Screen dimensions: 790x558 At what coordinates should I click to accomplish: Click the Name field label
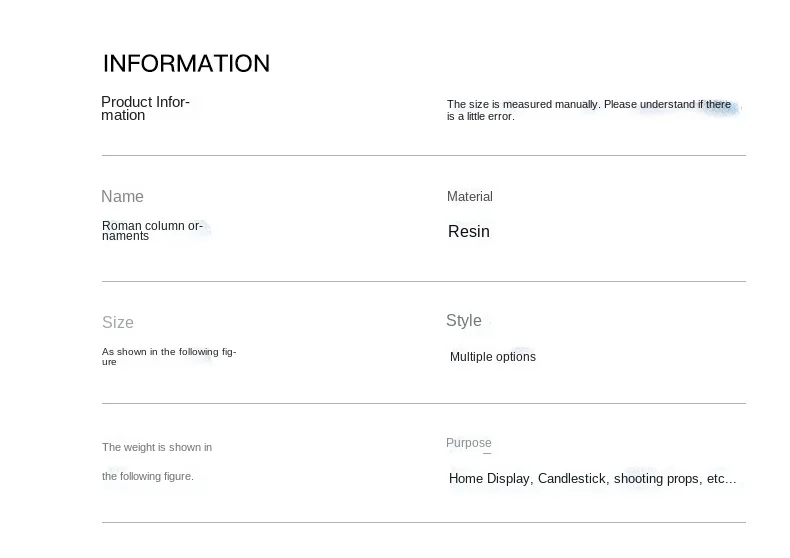click(122, 196)
